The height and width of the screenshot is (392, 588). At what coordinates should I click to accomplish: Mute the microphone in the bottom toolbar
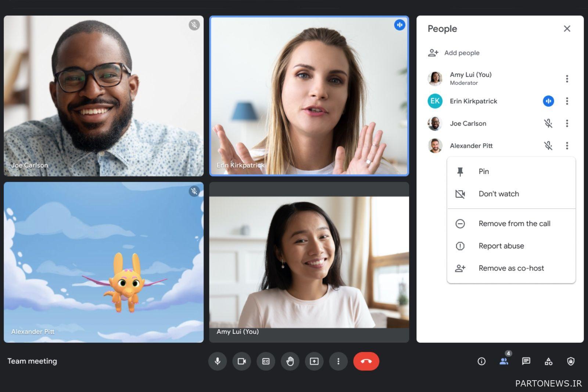[218, 361]
